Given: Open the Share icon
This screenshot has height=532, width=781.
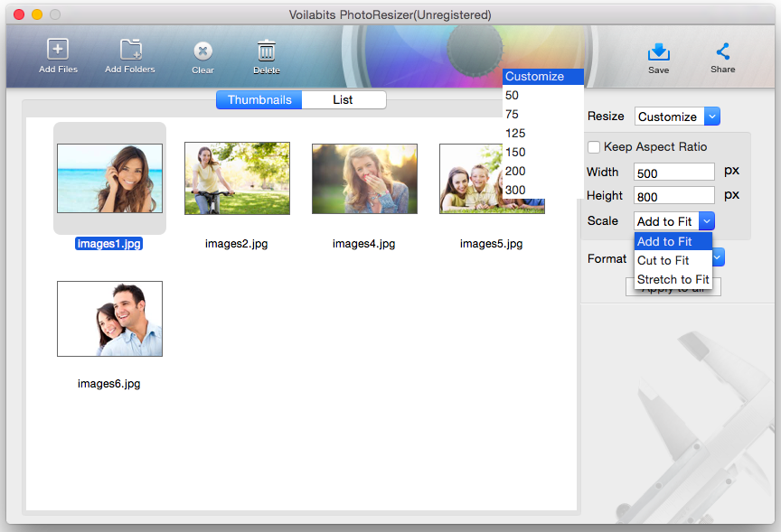Looking at the screenshot, I should (722, 51).
